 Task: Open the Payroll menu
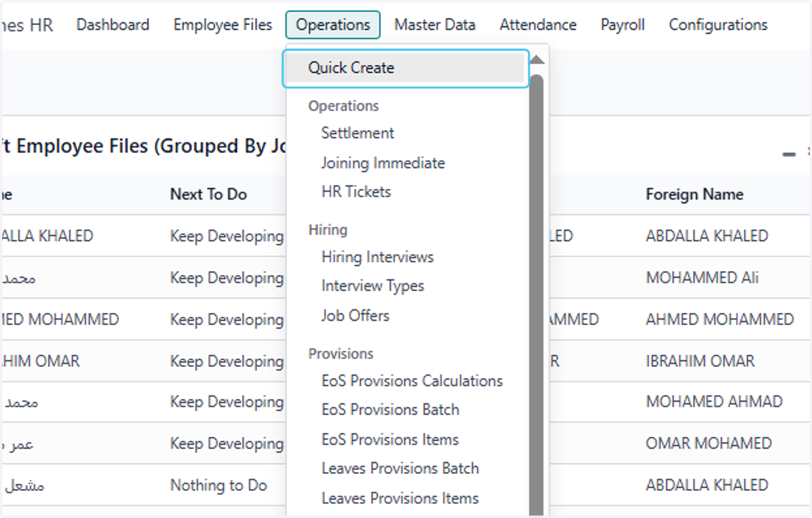coord(623,25)
